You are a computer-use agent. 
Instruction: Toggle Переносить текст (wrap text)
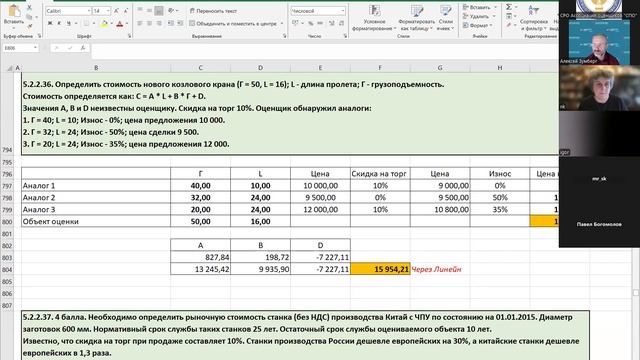[213, 11]
